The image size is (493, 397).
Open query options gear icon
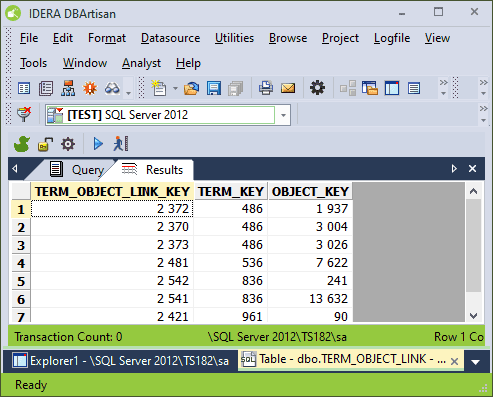68,144
